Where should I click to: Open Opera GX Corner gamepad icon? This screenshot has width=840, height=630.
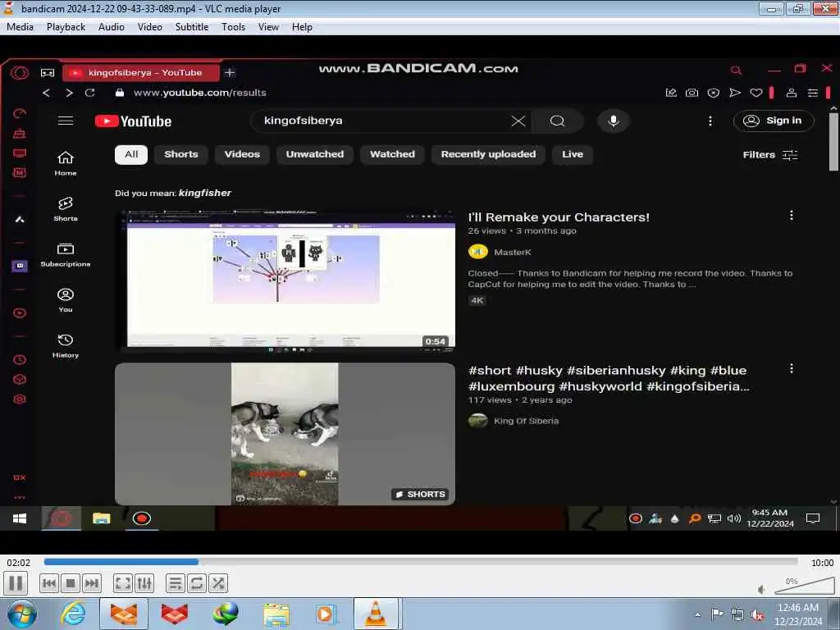(x=48, y=72)
